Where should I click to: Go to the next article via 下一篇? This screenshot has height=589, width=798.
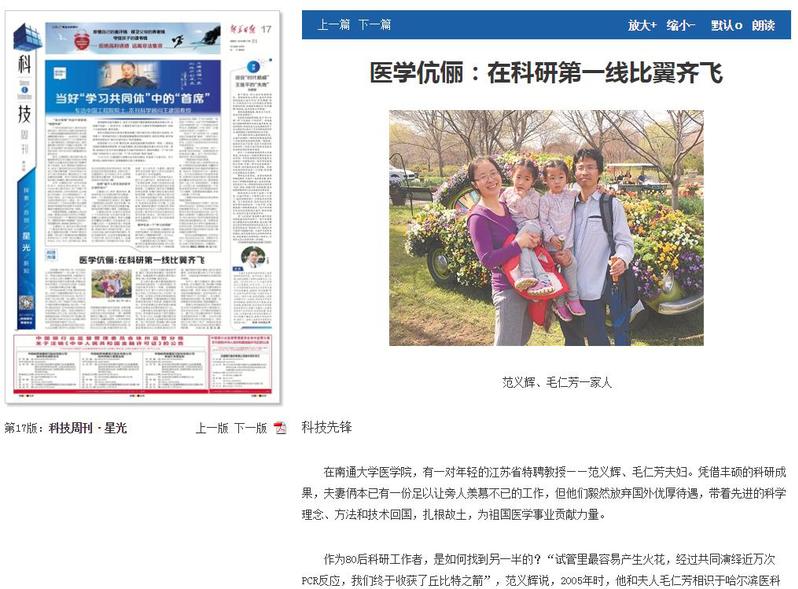pos(375,24)
